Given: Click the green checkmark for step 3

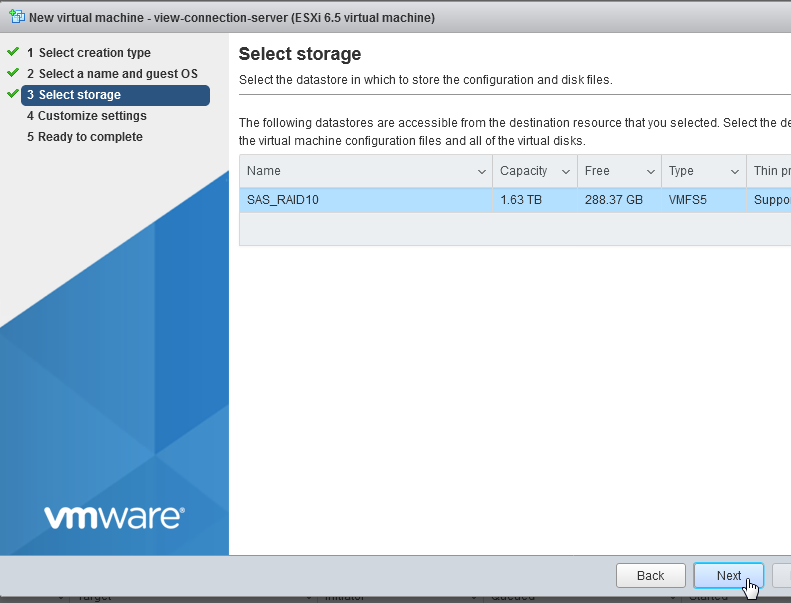Looking at the screenshot, I should [x=13, y=93].
